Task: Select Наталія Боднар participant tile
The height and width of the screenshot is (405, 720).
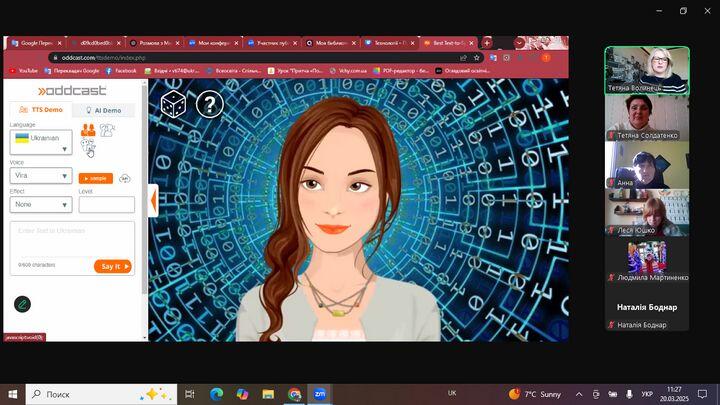Action: tap(647, 307)
